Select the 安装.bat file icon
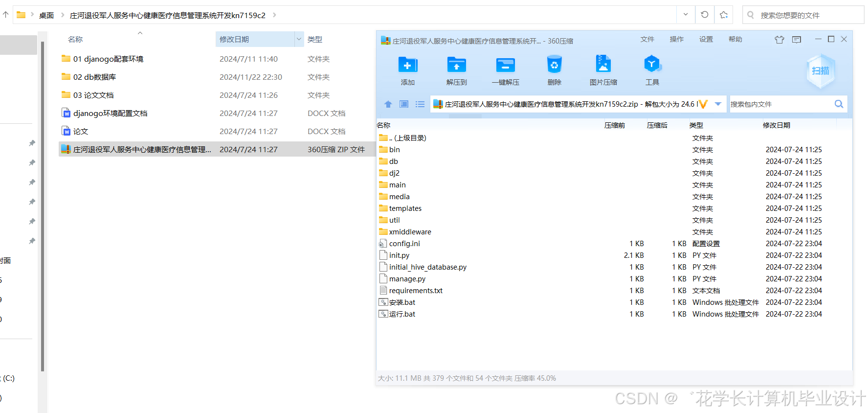The width and height of the screenshot is (868, 413). (x=383, y=302)
